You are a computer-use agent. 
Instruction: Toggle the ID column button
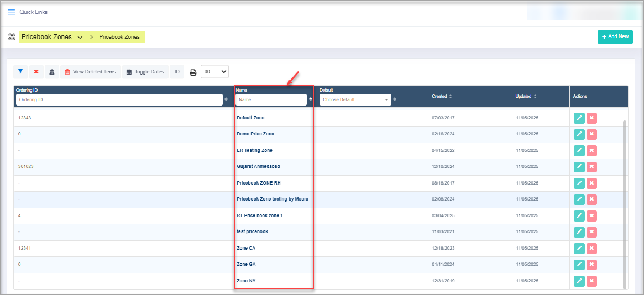click(177, 72)
